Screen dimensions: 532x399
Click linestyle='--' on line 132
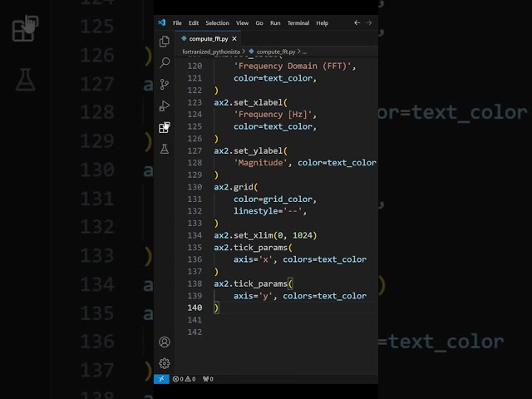268,211
